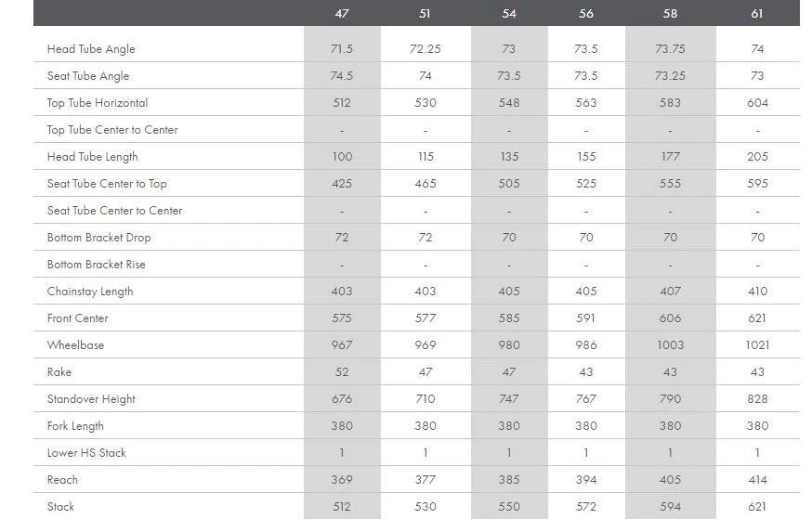Select the Wheelbase value 1003 cell

pyautogui.click(x=670, y=345)
